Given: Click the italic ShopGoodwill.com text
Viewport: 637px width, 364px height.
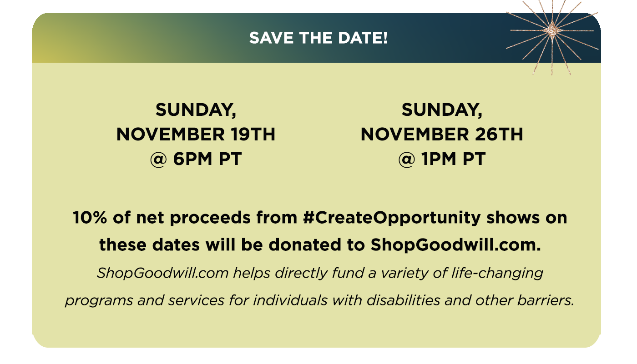Looking at the screenshot, I should click(163, 273).
